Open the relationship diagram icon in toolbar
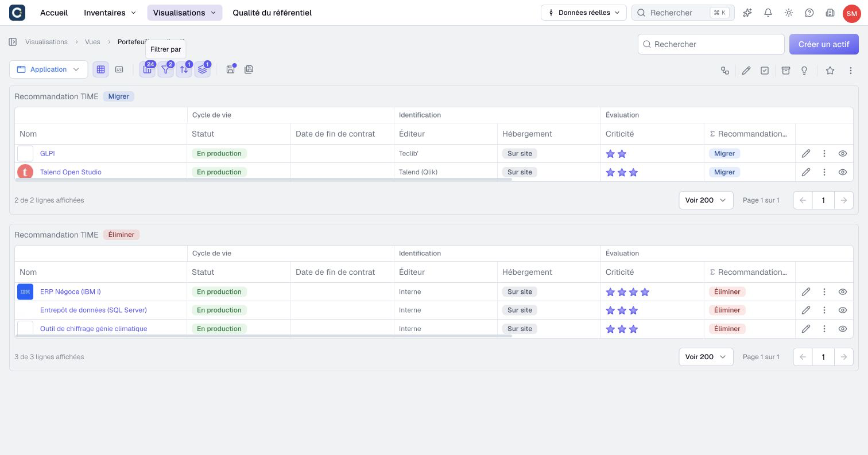Screen dimensions: 868x455 [x=725, y=71]
